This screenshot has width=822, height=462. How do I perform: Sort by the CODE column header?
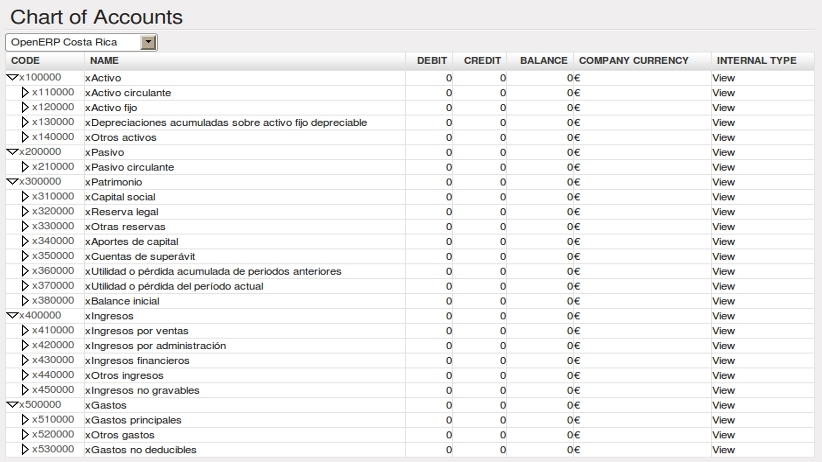(25, 61)
